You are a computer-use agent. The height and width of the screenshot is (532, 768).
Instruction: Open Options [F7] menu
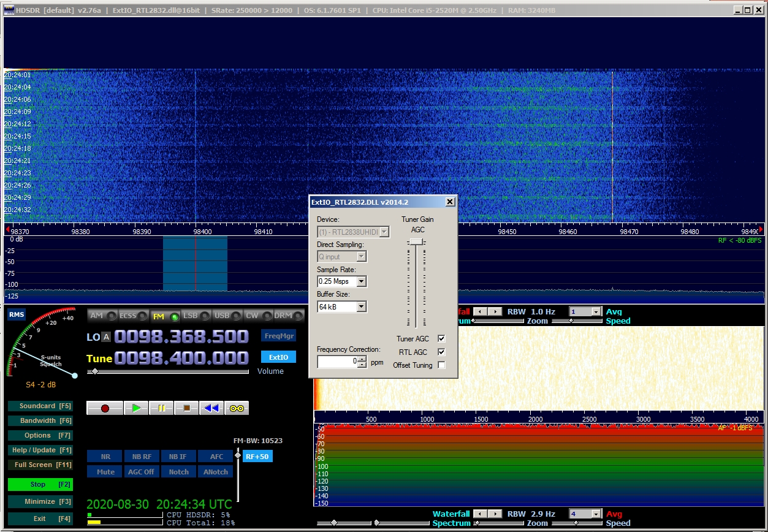[x=40, y=435]
